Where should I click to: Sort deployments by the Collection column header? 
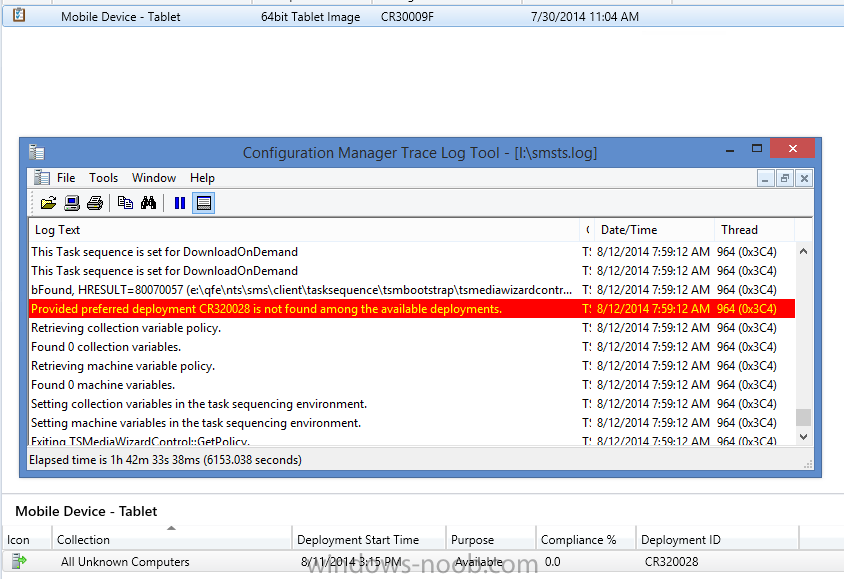point(172,540)
